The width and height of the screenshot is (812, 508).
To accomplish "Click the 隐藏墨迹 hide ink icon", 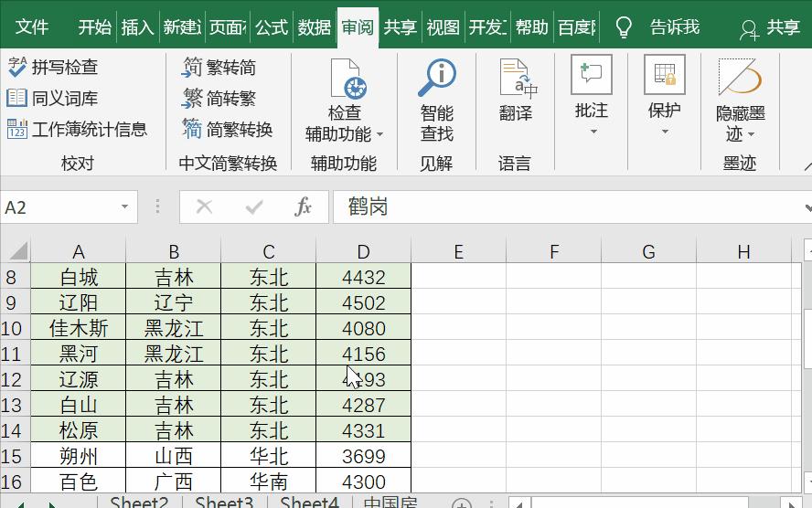I will (740, 77).
